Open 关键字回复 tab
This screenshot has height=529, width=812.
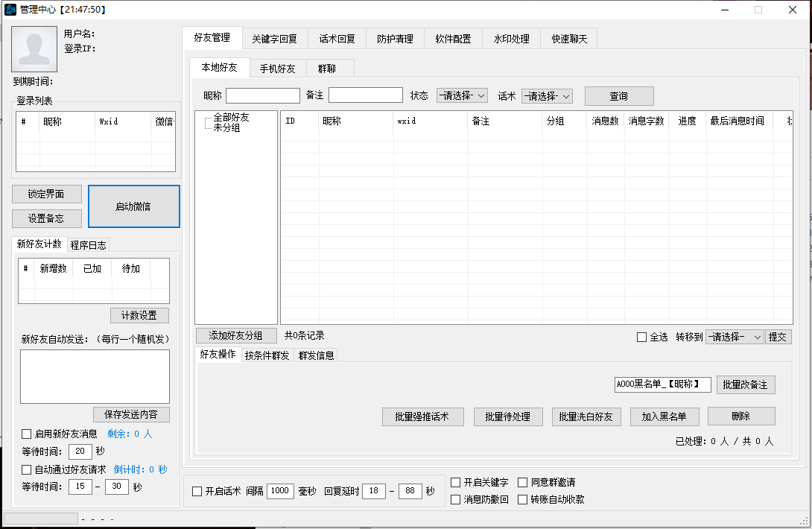point(274,39)
